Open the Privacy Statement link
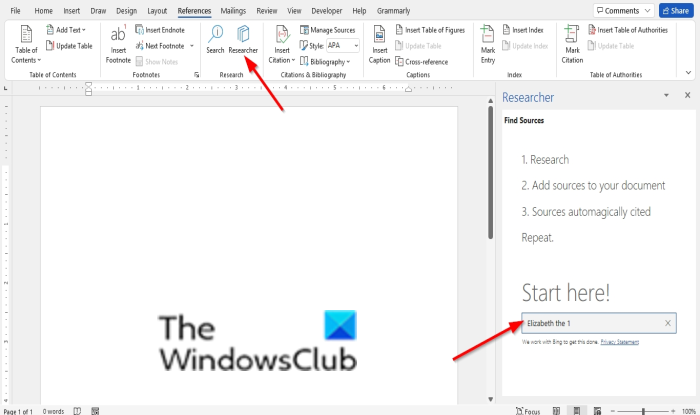Screen dimensions: 700x415 click(620, 342)
